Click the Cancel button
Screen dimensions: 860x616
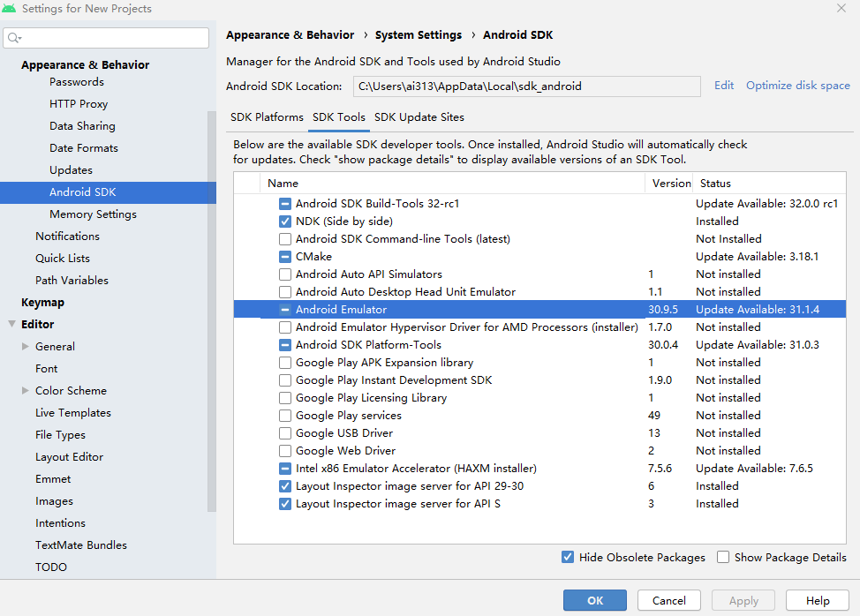[669, 600]
